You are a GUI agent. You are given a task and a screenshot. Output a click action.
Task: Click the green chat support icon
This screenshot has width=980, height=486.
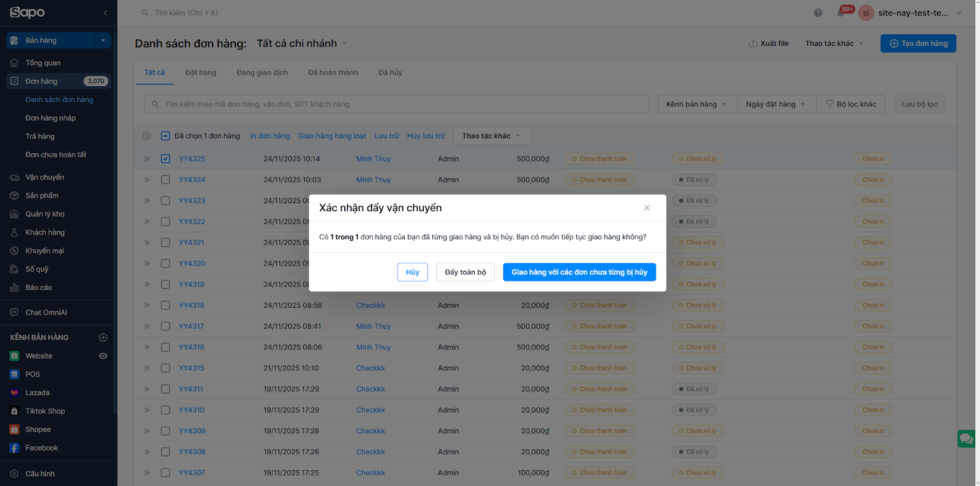966,438
